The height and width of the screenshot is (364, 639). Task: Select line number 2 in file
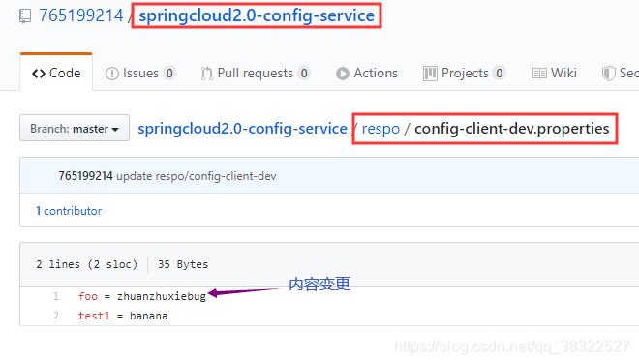[56, 316]
